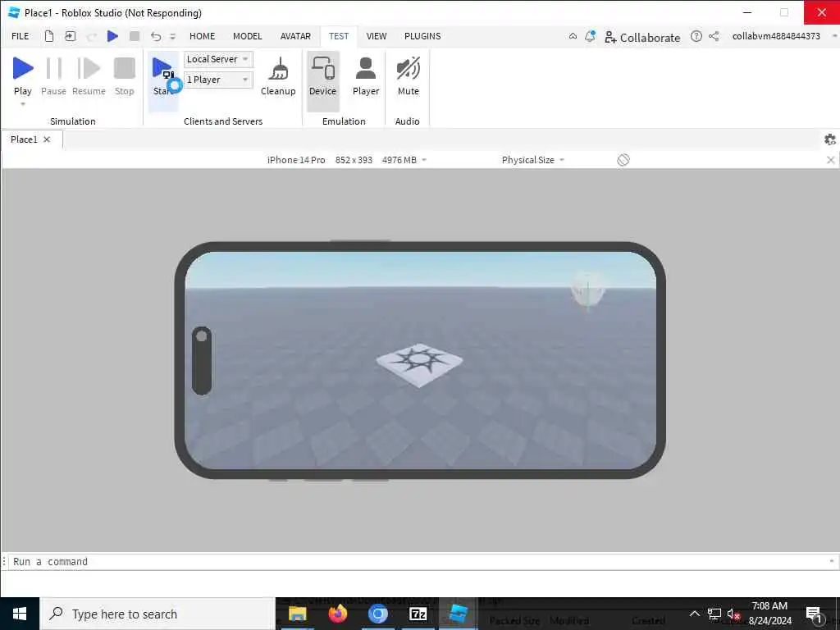Image resolution: width=840 pixels, height=630 pixels.
Task: Click the quick access Stop square icon
Action: pyautogui.click(x=135, y=36)
